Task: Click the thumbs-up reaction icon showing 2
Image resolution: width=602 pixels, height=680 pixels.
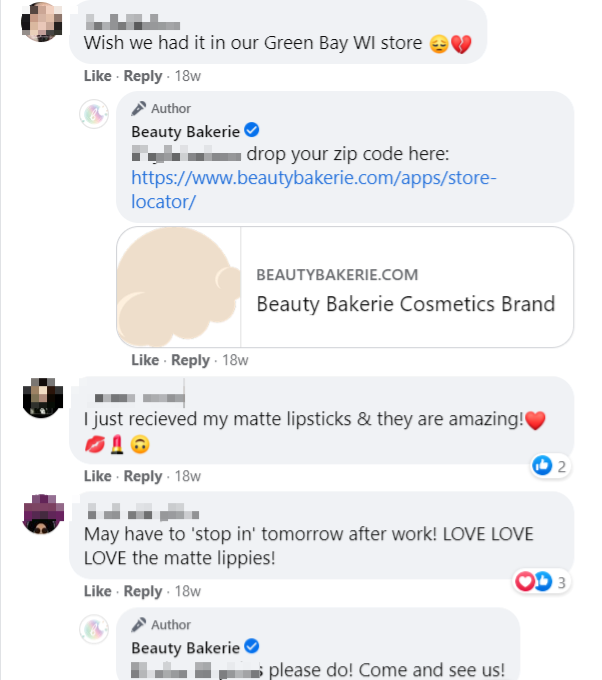Action: coord(543,465)
